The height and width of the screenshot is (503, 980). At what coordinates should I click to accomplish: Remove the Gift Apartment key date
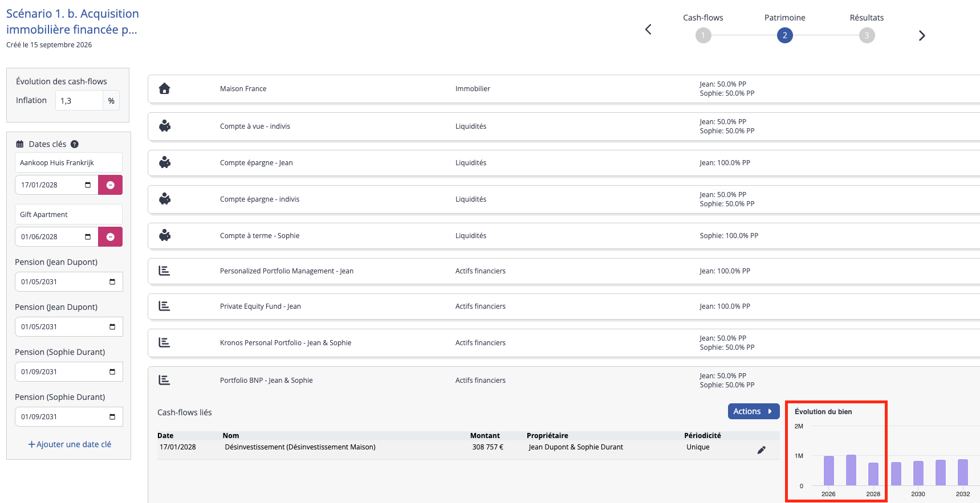coord(110,237)
